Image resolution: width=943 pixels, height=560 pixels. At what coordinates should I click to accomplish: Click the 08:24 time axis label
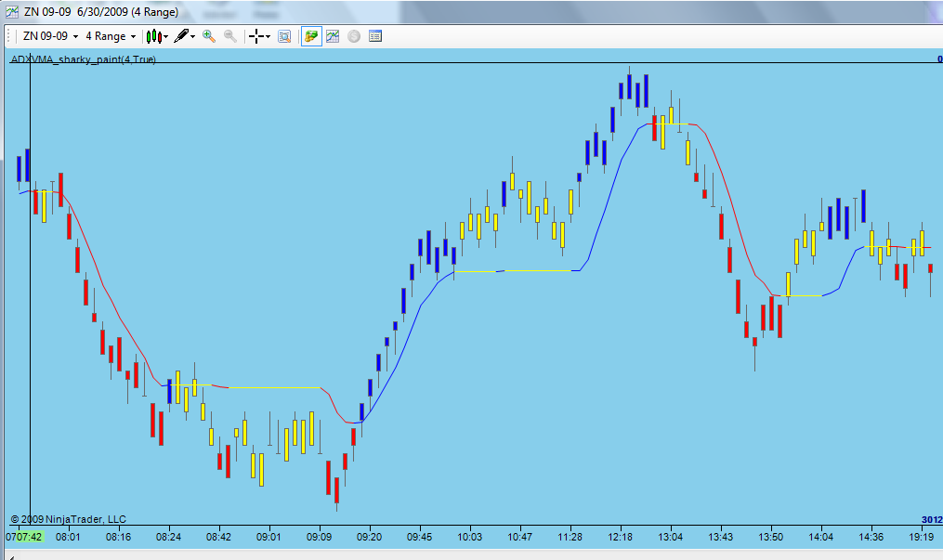point(168,537)
